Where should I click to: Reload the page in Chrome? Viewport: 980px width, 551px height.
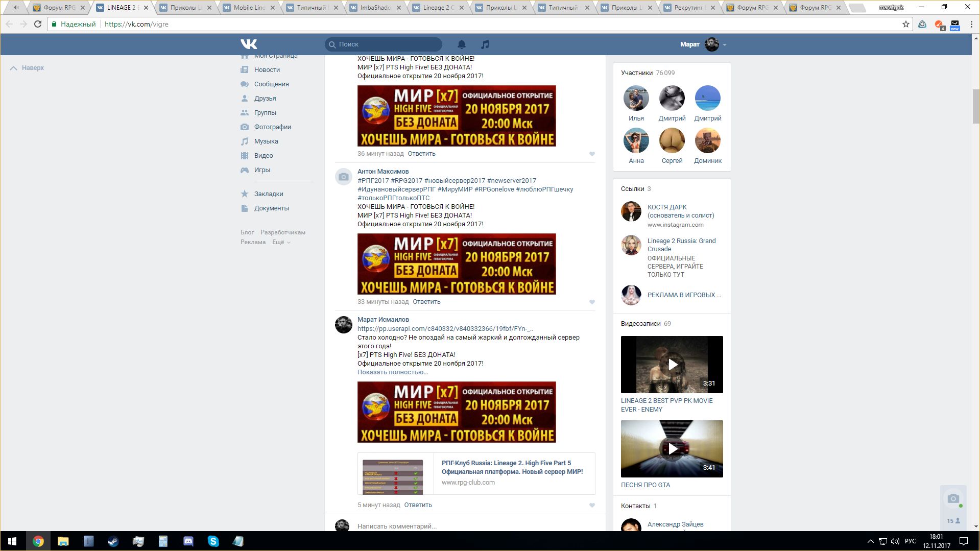tap(37, 24)
